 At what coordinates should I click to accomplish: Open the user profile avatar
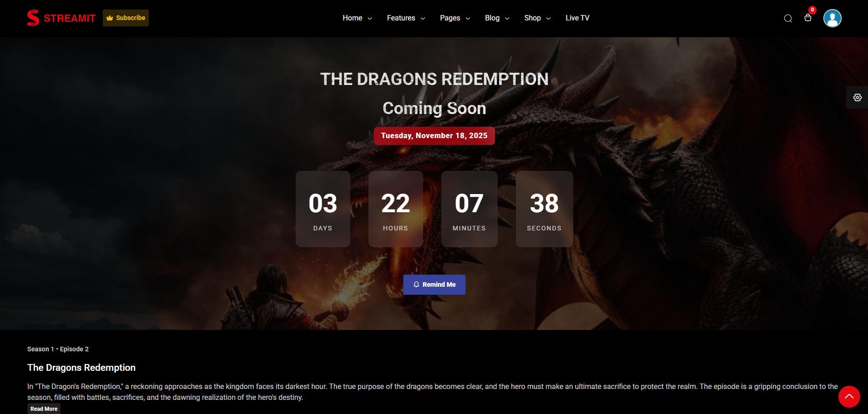coord(833,18)
